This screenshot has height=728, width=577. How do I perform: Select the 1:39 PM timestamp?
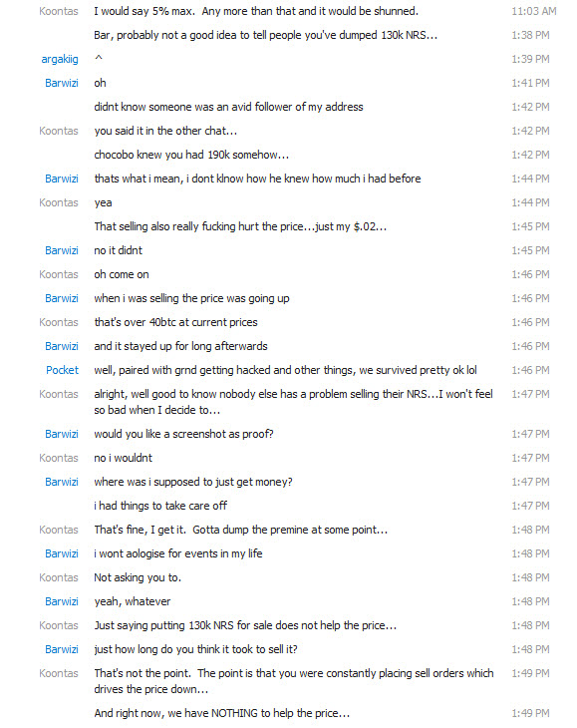tap(530, 59)
